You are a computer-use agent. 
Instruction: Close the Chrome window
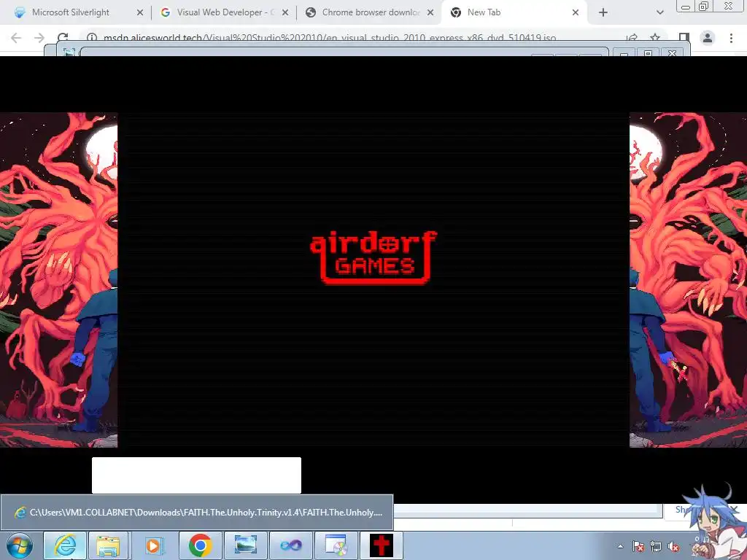click(x=729, y=6)
